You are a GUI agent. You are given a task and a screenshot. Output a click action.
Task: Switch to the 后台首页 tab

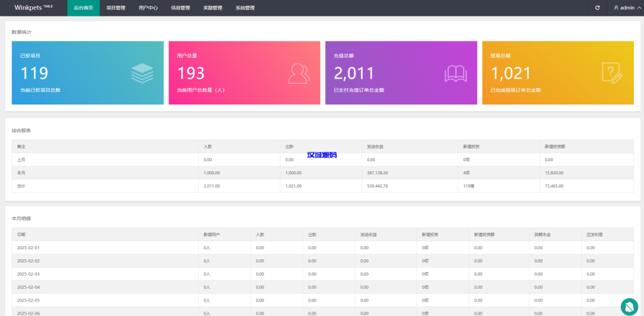point(83,8)
